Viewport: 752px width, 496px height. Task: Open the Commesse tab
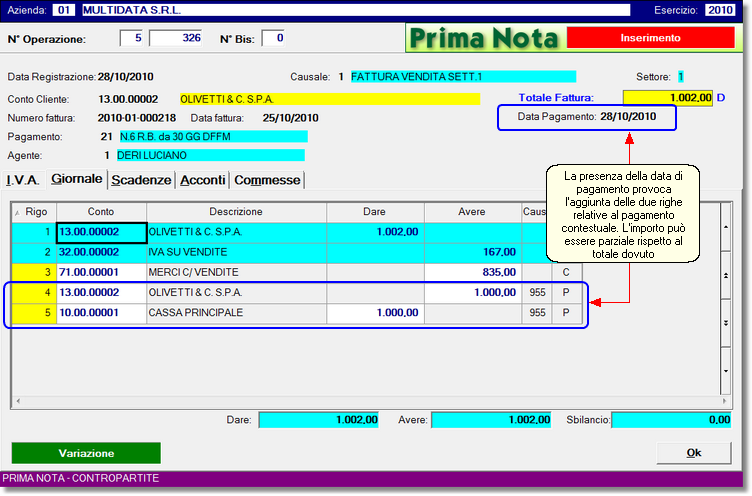point(267,180)
